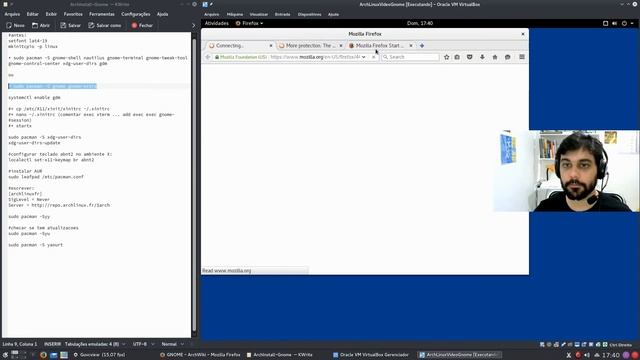Open the Exibir menu in KWrite
Viewport: 640px width, 360px height.
pos(51,14)
